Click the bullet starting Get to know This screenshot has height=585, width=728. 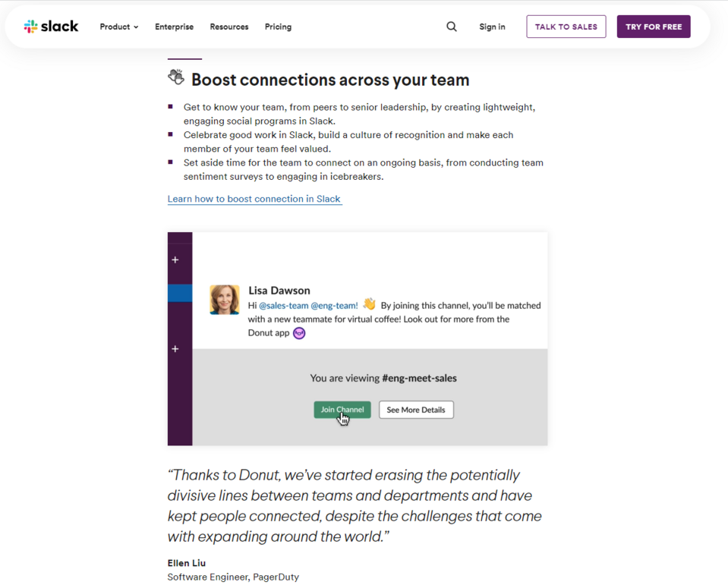click(x=359, y=114)
